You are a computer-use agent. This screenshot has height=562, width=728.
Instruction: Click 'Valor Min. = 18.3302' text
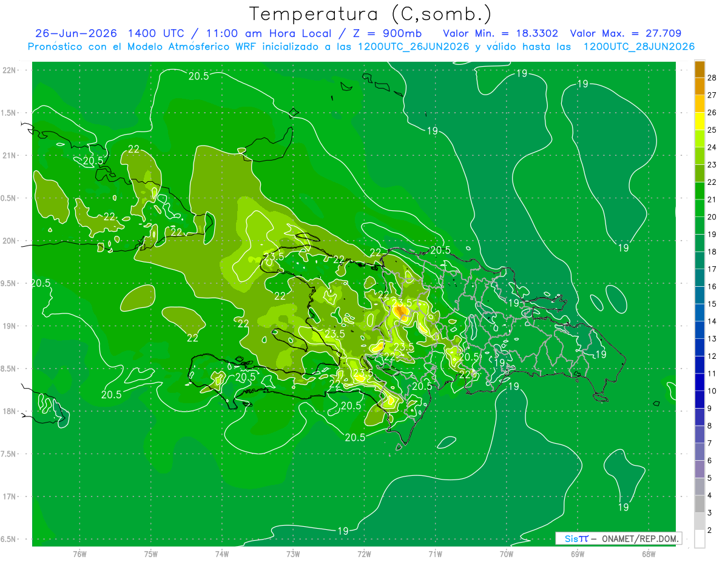click(500, 33)
